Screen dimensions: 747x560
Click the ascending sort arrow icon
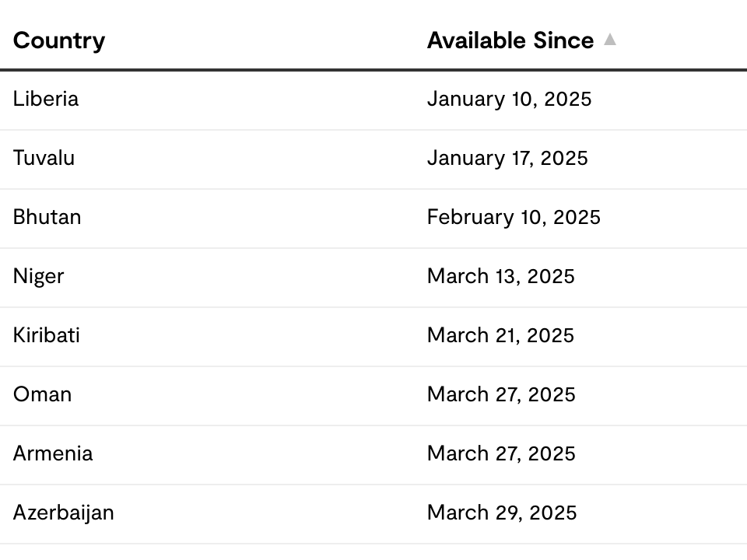pyautogui.click(x=610, y=40)
